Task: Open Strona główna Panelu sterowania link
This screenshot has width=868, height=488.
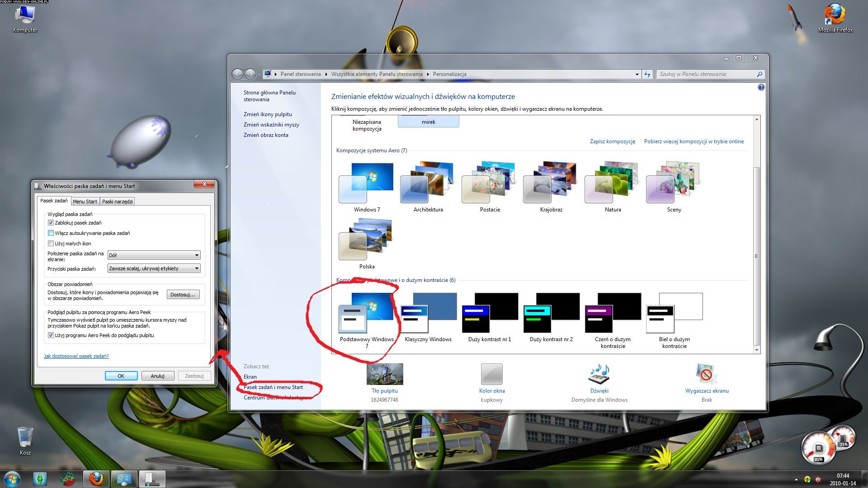Action: (269, 96)
